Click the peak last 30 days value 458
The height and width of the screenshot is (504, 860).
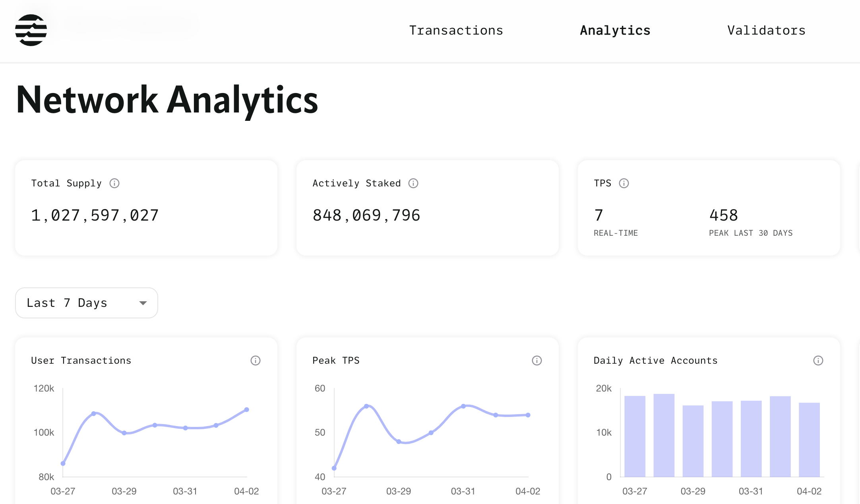[x=723, y=215]
